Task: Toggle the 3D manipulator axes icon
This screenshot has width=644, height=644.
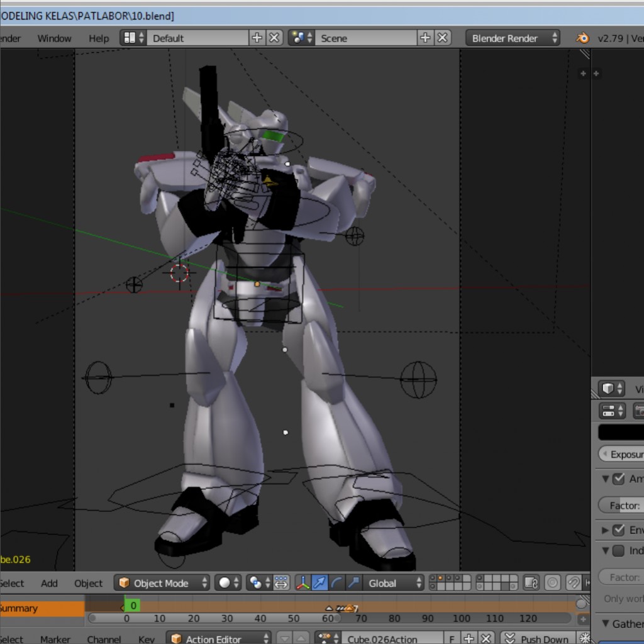Action: click(x=303, y=583)
